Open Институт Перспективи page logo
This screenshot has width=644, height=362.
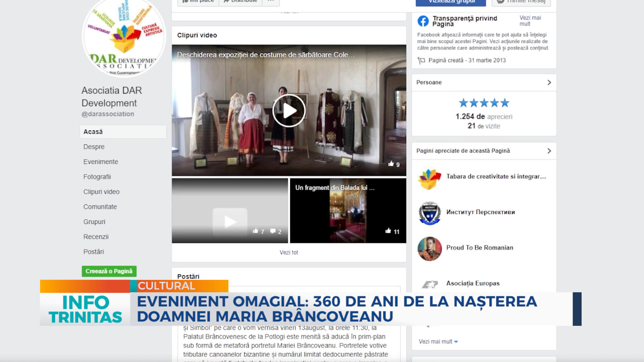coord(430,213)
